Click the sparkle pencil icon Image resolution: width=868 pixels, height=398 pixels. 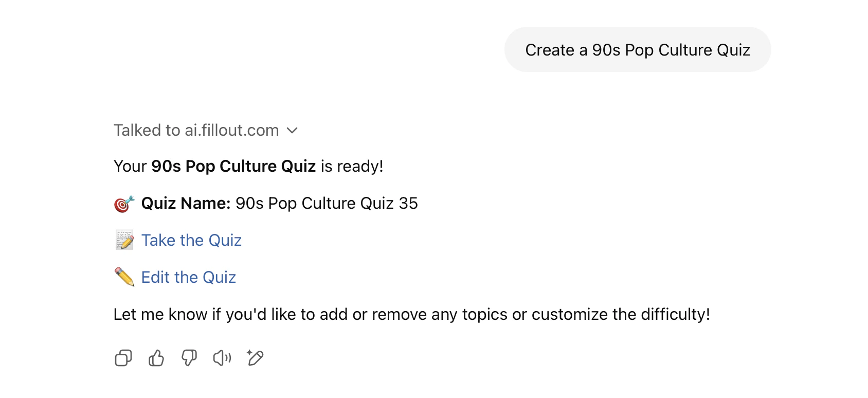coord(255,358)
